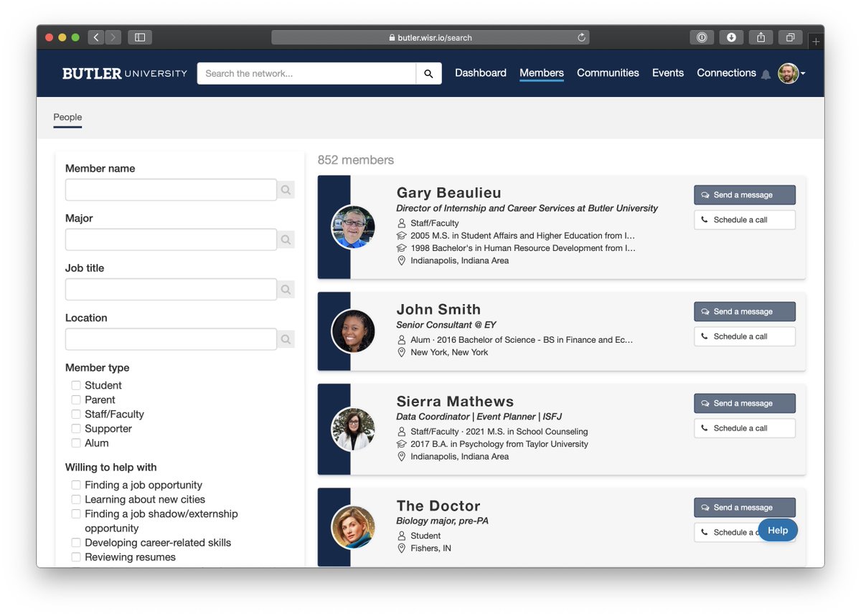Click the Safari share icon
Viewport: 861px width, 616px height.
(761, 37)
